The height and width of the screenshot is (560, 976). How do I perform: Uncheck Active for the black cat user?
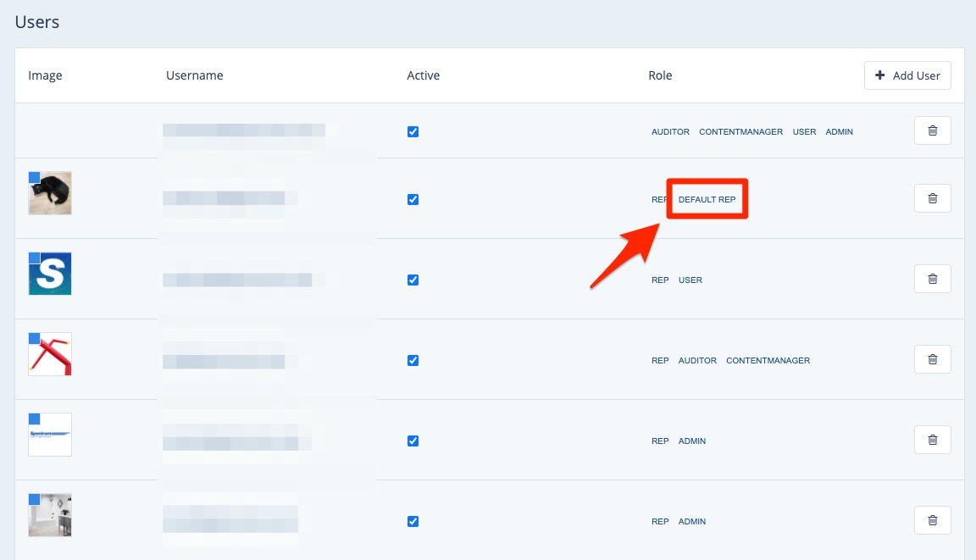(x=413, y=199)
